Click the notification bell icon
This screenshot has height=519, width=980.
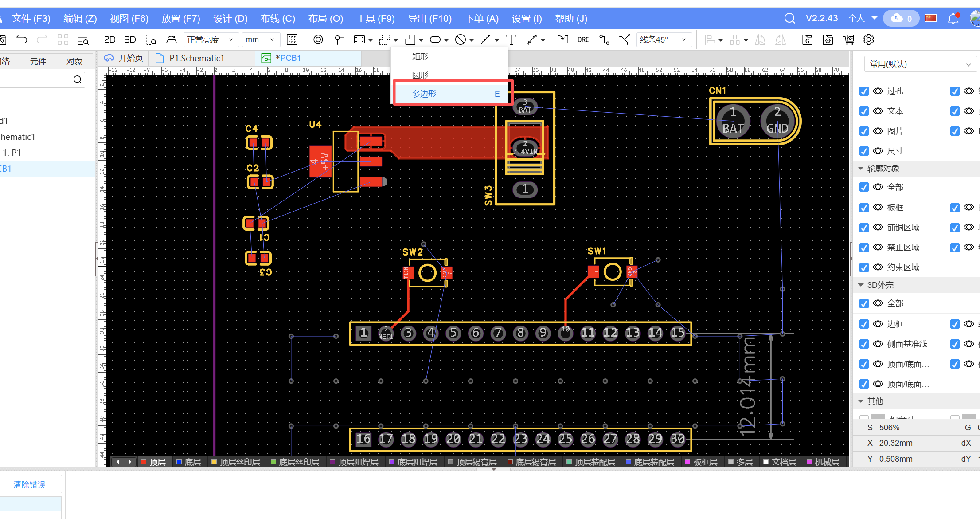coord(953,19)
